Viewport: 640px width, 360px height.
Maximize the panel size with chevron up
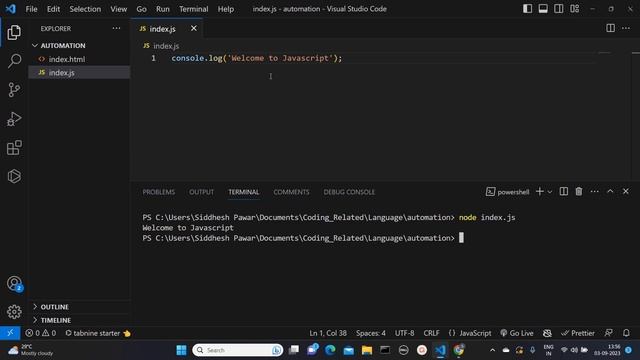point(610,191)
